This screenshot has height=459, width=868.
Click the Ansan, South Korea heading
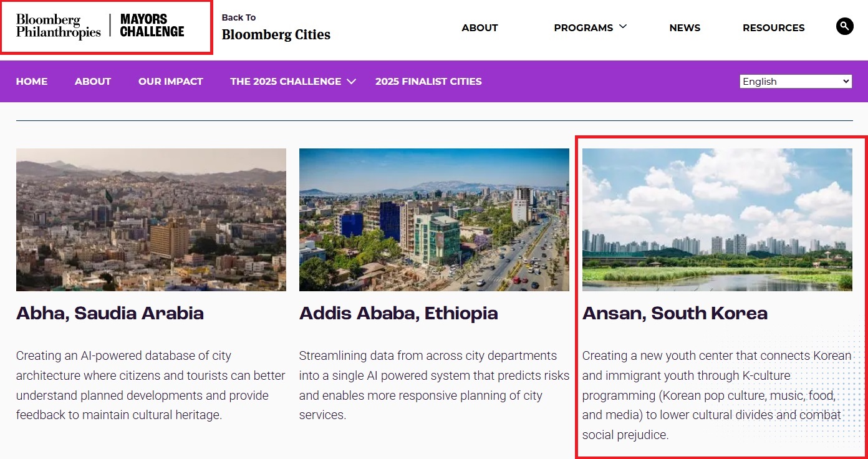(x=675, y=313)
